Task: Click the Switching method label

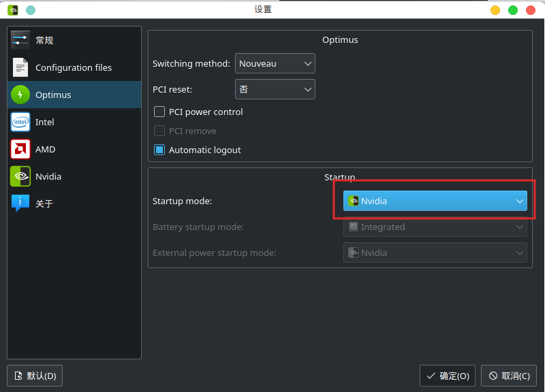Action: (x=191, y=63)
